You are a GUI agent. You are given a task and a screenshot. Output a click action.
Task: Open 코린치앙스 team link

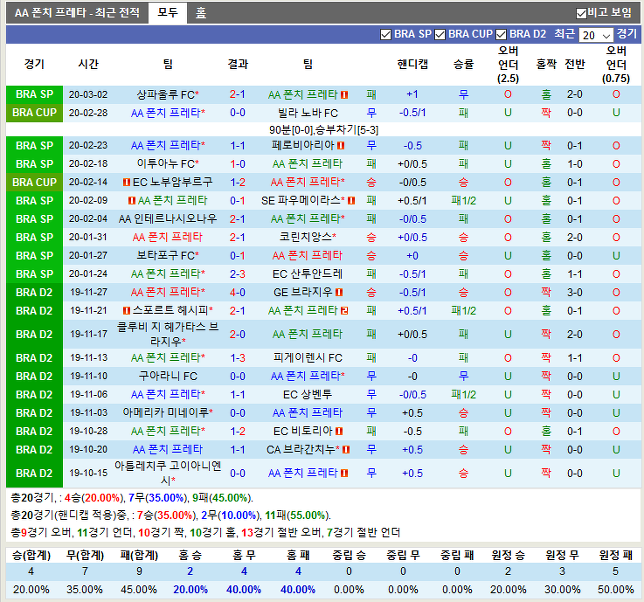click(x=308, y=237)
